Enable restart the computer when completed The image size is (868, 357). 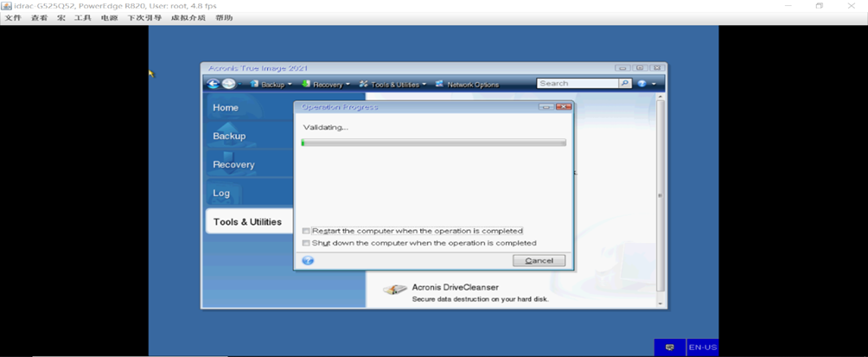point(306,231)
